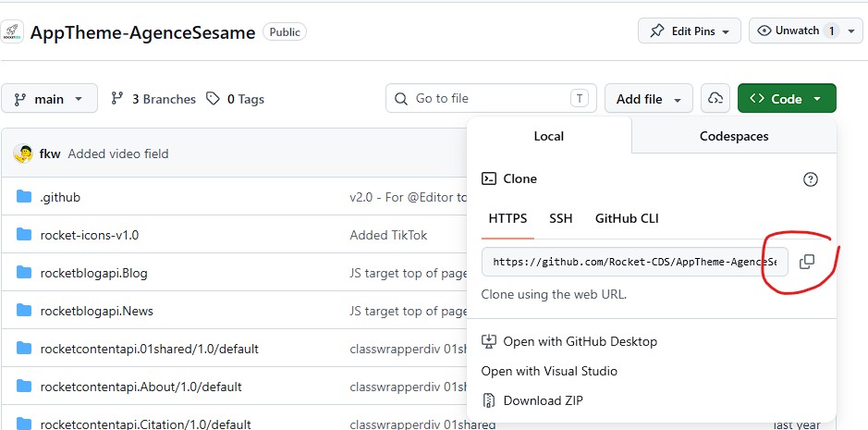This screenshot has height=430, width=868.
Task: Click the magnifier icon in Go to file
Action: (x=401, y=99)
